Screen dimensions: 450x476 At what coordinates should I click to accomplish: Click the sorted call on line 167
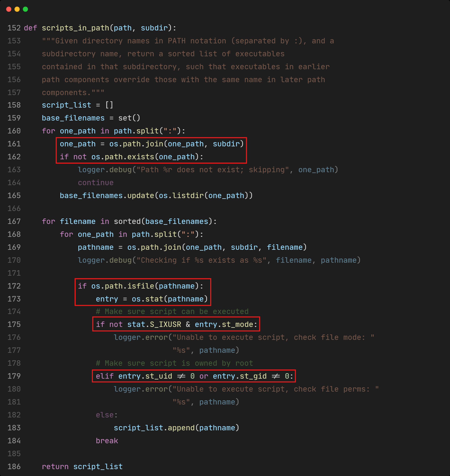click(x=127, y=221)
